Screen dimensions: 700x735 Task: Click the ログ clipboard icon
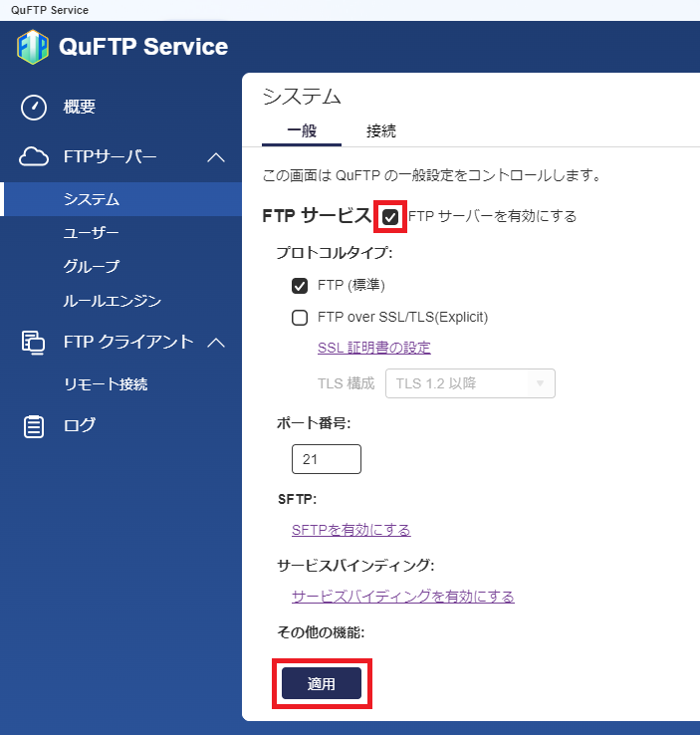tap(34, 426)
